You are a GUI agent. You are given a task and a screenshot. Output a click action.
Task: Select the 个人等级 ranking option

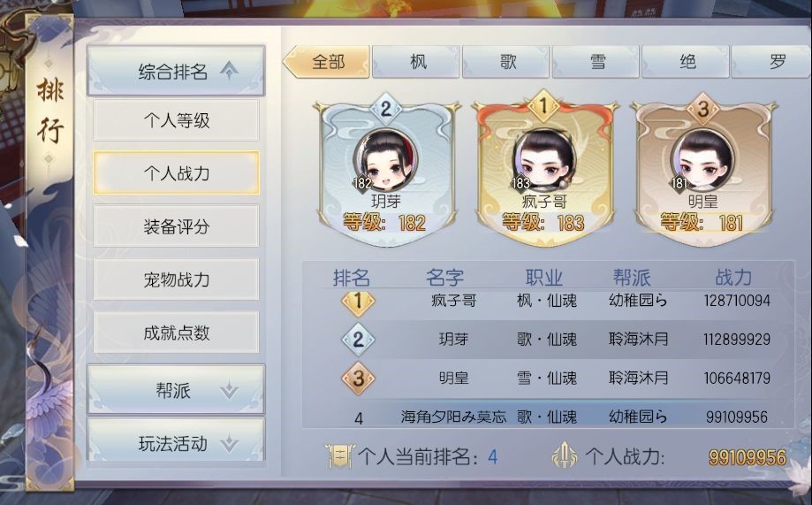(x=176, y=120)
